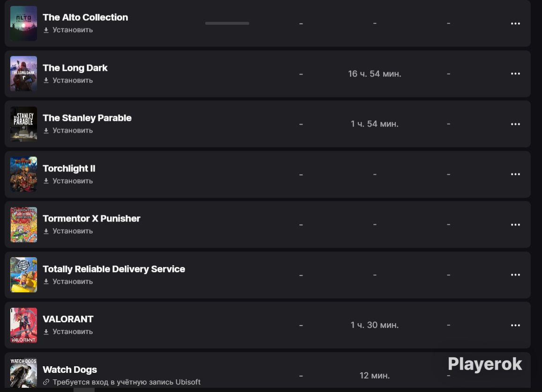Select Tormentor X Punisher cover art
This screenshot has width=542, height=392.
[23, 225]
